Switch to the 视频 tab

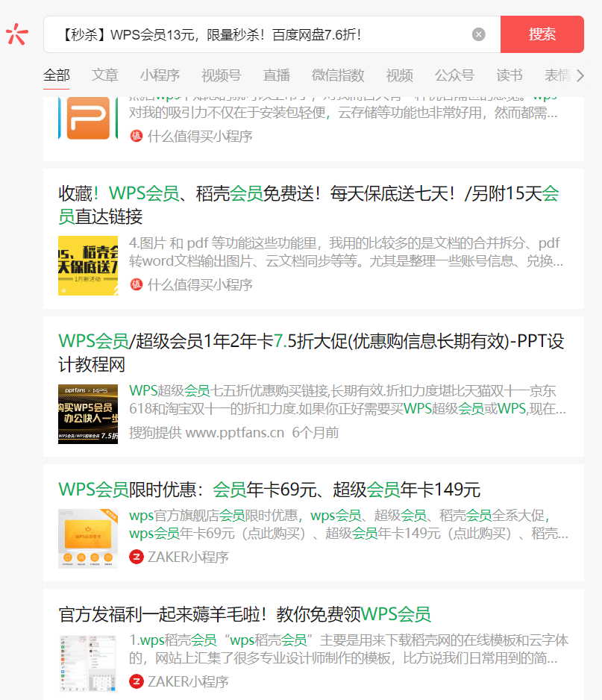click(x=399, y=75)
